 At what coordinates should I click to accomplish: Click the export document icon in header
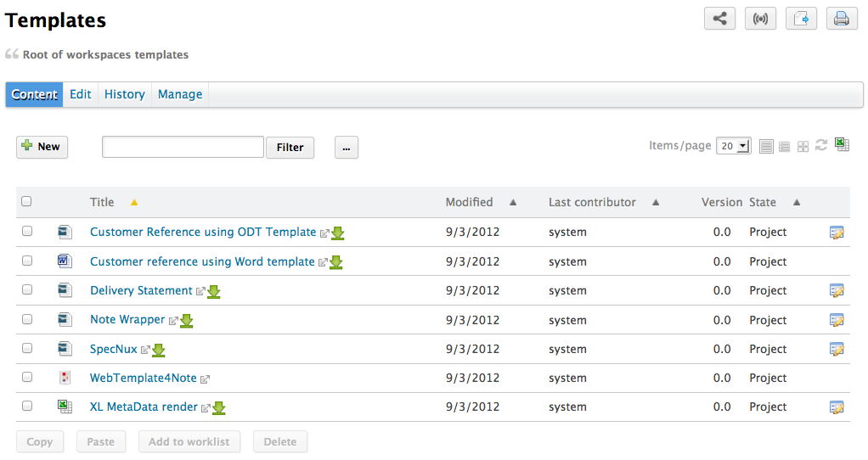[801, 19]
